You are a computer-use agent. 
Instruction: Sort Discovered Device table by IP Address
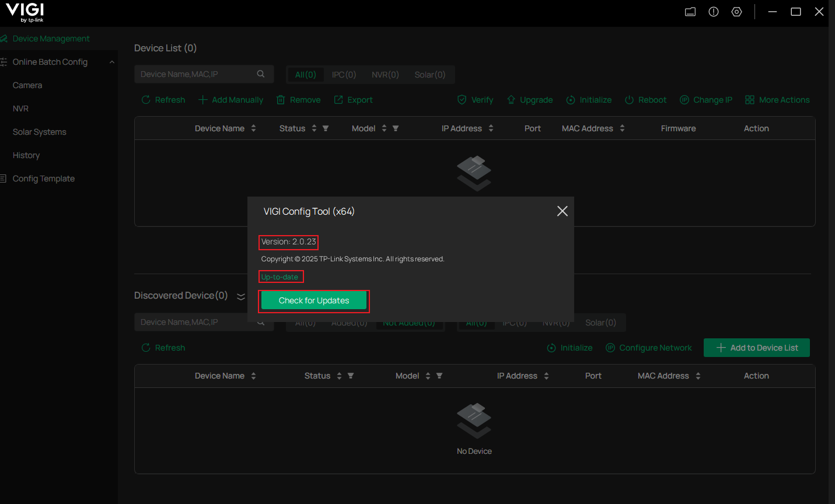coord(547,376)
